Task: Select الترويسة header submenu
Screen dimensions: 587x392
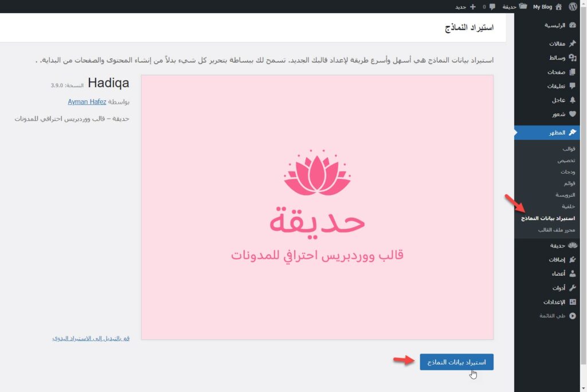Action: tap(565, 195)
